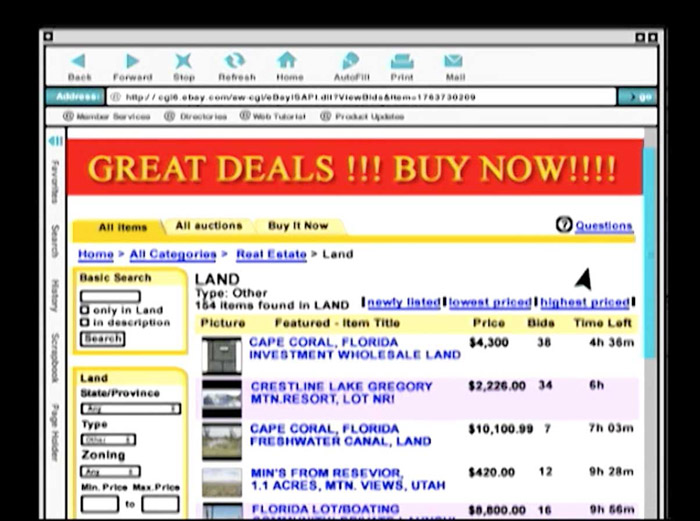Open the Page Holder sidebar tab
This screenshot has height=521, width=700.
[55, 432]
